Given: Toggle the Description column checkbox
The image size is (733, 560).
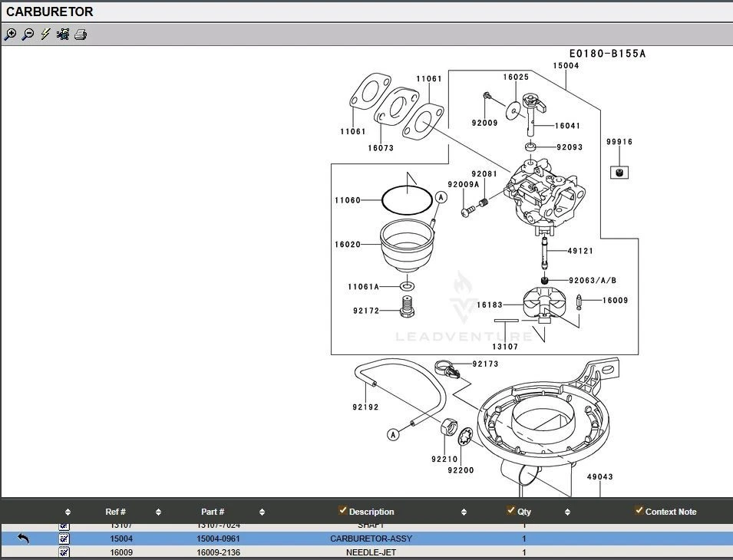Looking at the screenshot, I should pyautogui.click(x=342, y=511).
